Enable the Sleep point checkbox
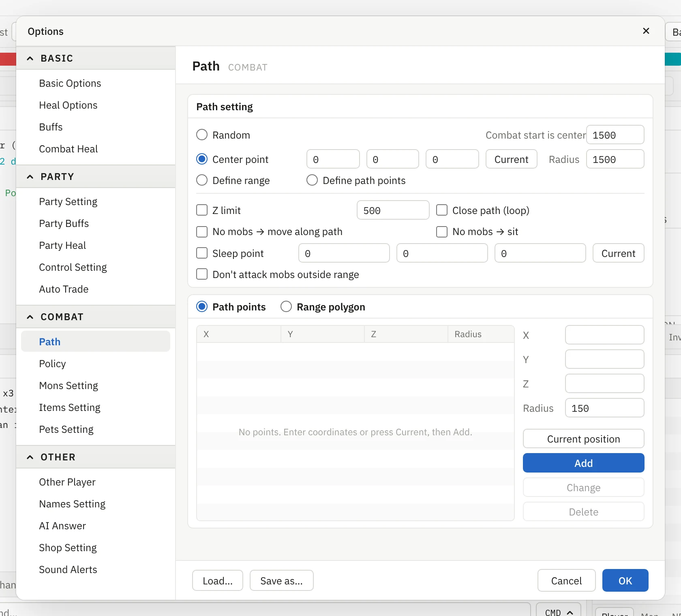 point(202,253)
